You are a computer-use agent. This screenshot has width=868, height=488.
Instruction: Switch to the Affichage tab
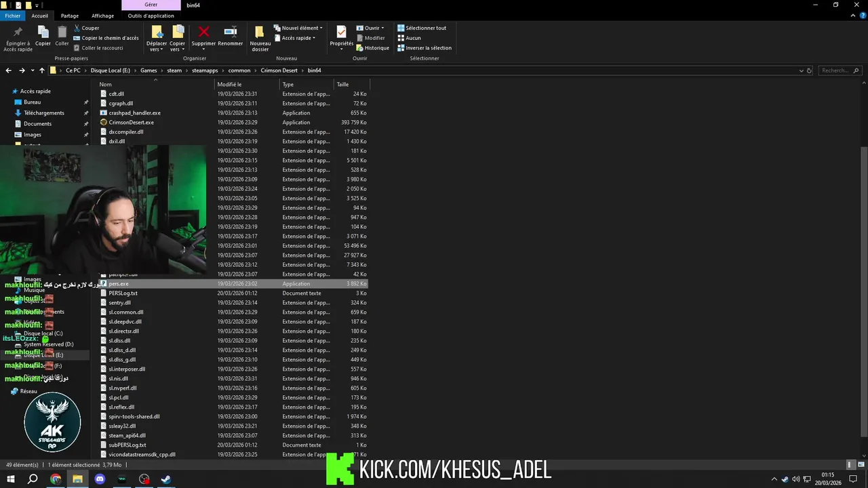pos(102,16)
